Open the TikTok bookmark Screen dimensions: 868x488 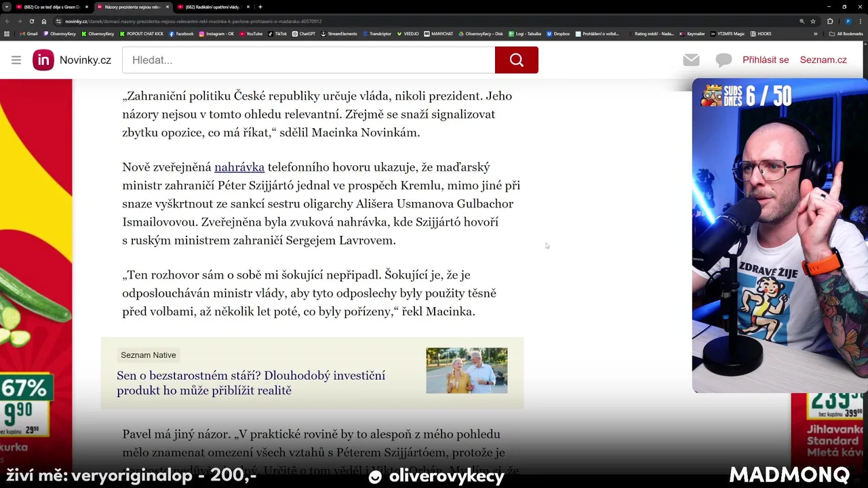click(277, 33)
